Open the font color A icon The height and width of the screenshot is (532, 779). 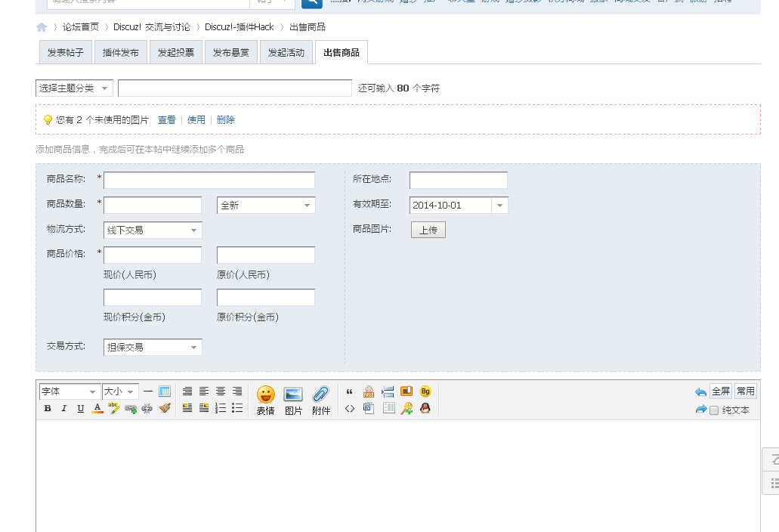97,408
